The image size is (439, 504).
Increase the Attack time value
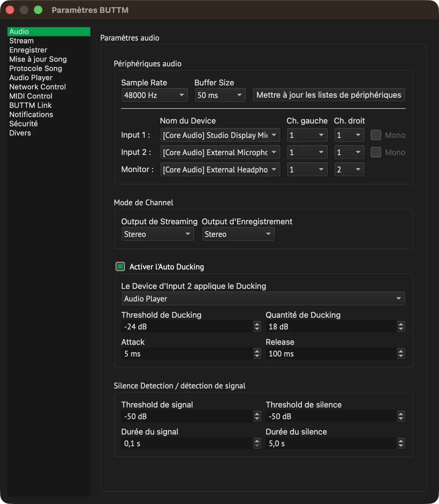pyautogui.click(x=257, y=351)
